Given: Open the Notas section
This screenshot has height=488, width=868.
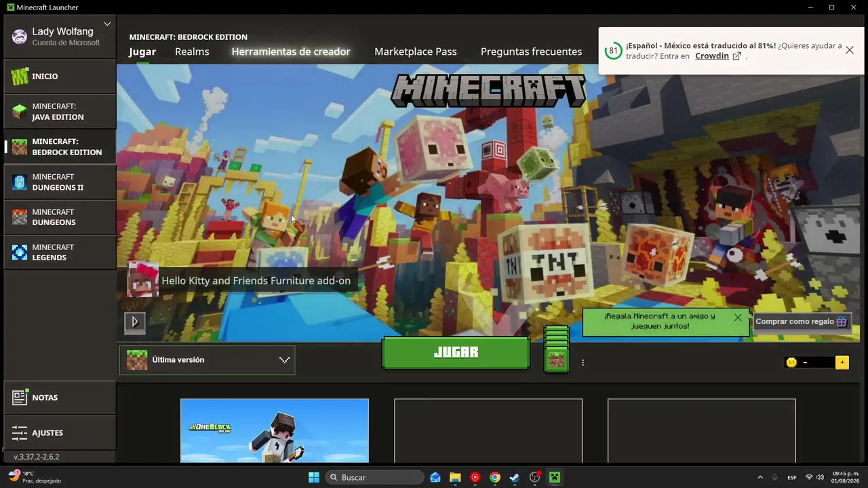Looking at the screenshot, I should (60, 398).
